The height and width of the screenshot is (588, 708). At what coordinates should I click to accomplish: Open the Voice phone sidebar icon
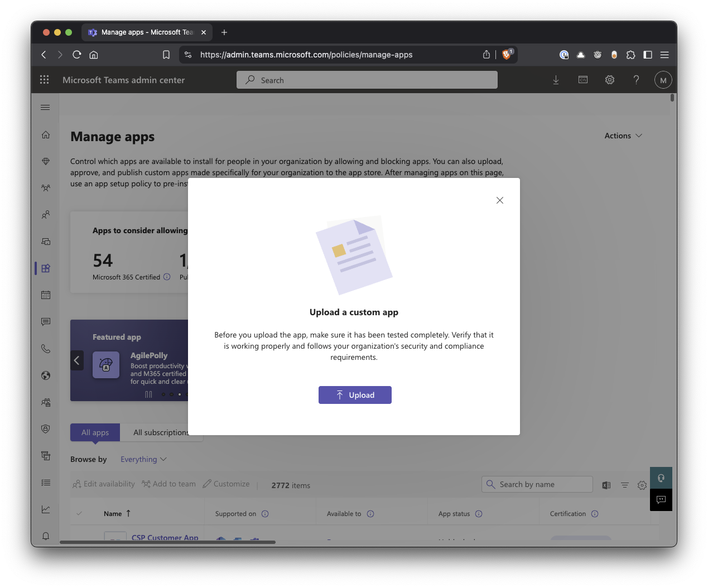pyautogui.click(x=46, y=349)
